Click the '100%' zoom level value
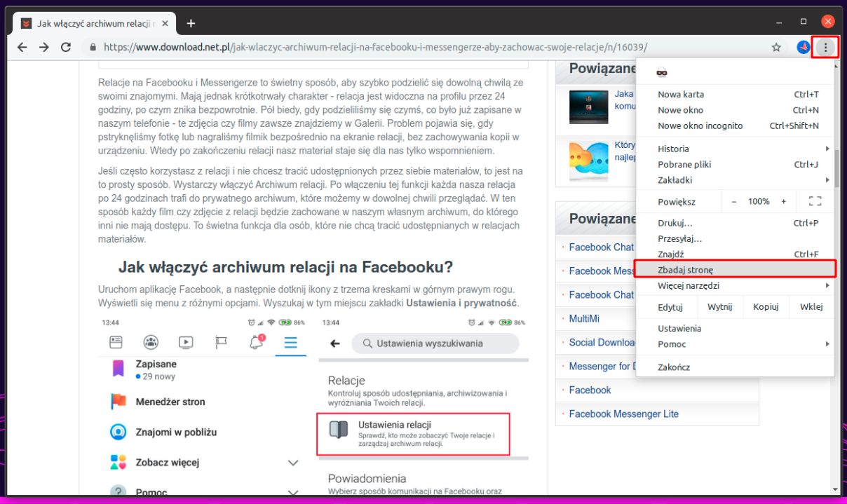This screenshot has height=504, width=847. tap(759, 201)
